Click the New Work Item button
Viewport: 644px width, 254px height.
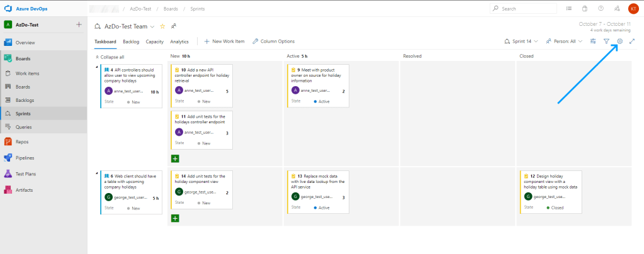(x=224, y=41)
